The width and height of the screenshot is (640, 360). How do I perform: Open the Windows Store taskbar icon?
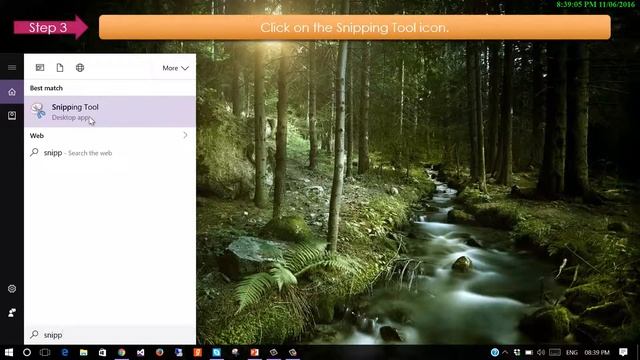(102, 352)
